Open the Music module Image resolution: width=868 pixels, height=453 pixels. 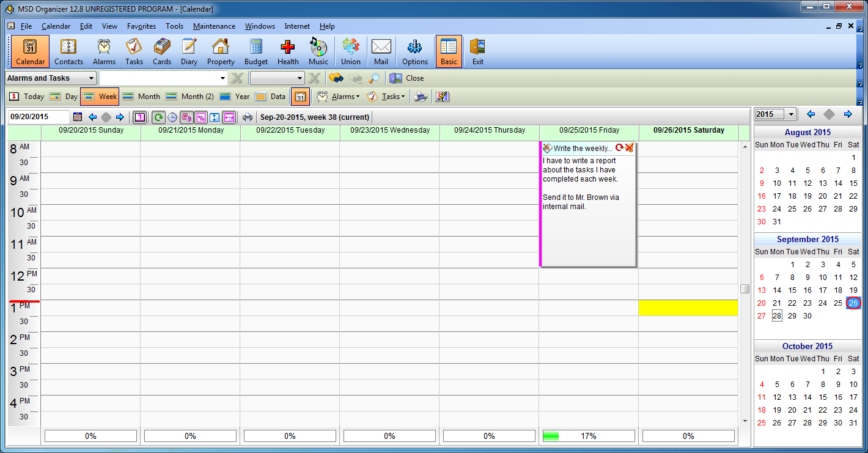[x=318, y=51]
